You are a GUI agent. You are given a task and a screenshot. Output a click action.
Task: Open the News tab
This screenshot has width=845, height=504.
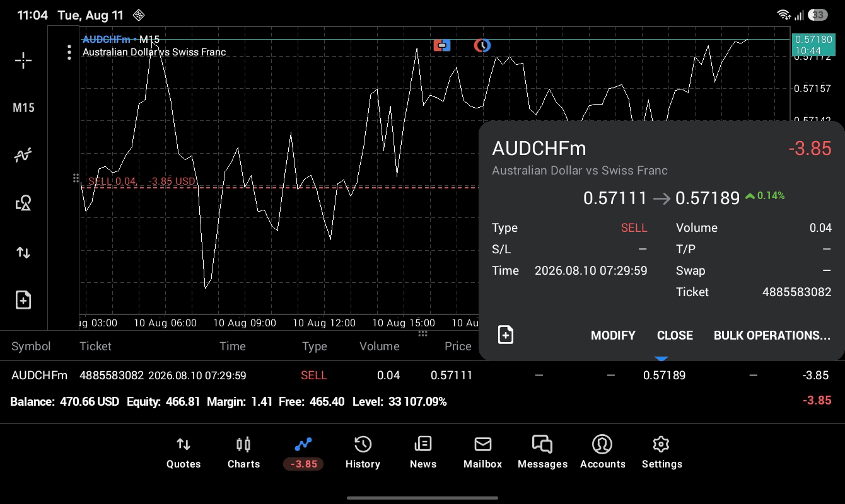coord(422,453)
